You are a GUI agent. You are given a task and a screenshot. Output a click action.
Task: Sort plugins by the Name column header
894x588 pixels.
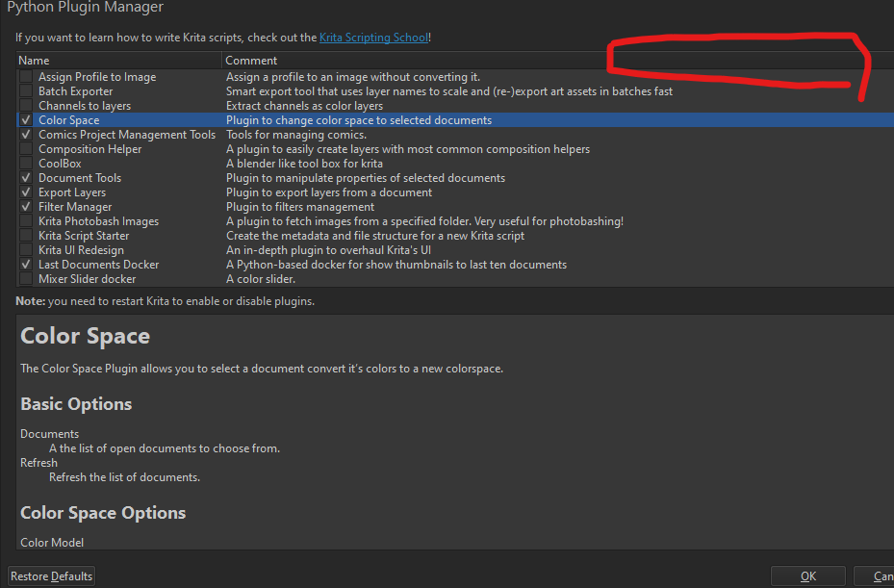pos(115,61)
